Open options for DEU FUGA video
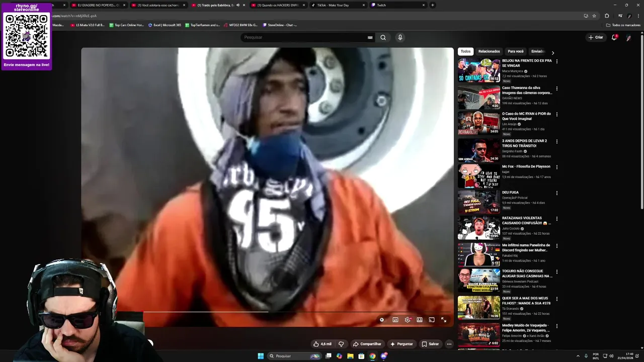This screenshot has height=362, width=644. click(556, 193)
